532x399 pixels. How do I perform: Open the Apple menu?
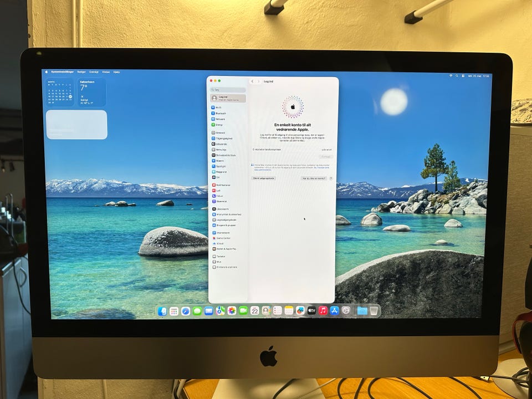pyautogui.click(x=47, y=72)
